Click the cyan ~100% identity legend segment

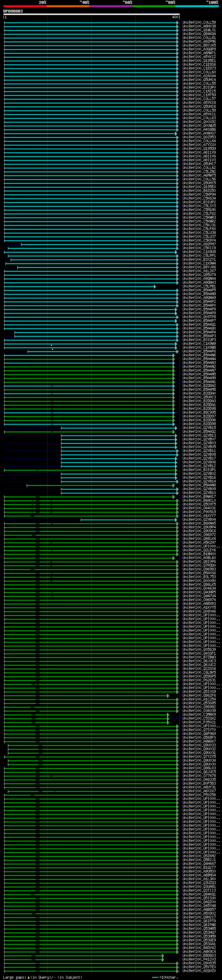pos(197,6)
